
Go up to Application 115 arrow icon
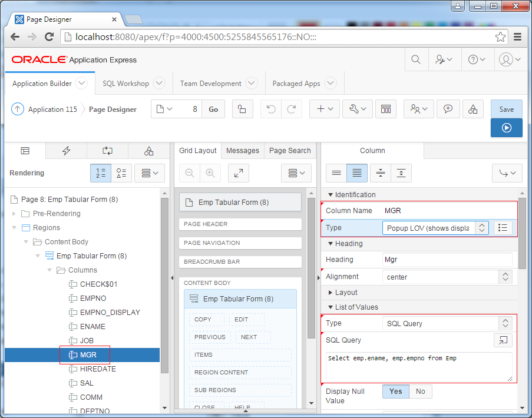17,109
